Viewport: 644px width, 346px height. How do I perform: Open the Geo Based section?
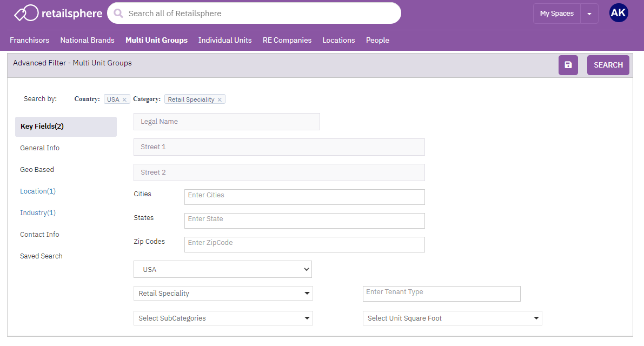[x=37, y=170]
